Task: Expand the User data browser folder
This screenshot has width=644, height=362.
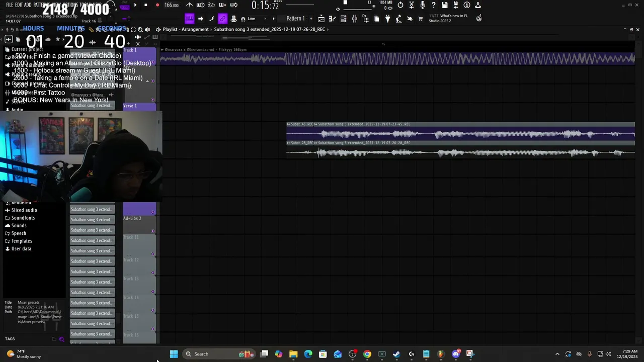Action: [21, 248]
